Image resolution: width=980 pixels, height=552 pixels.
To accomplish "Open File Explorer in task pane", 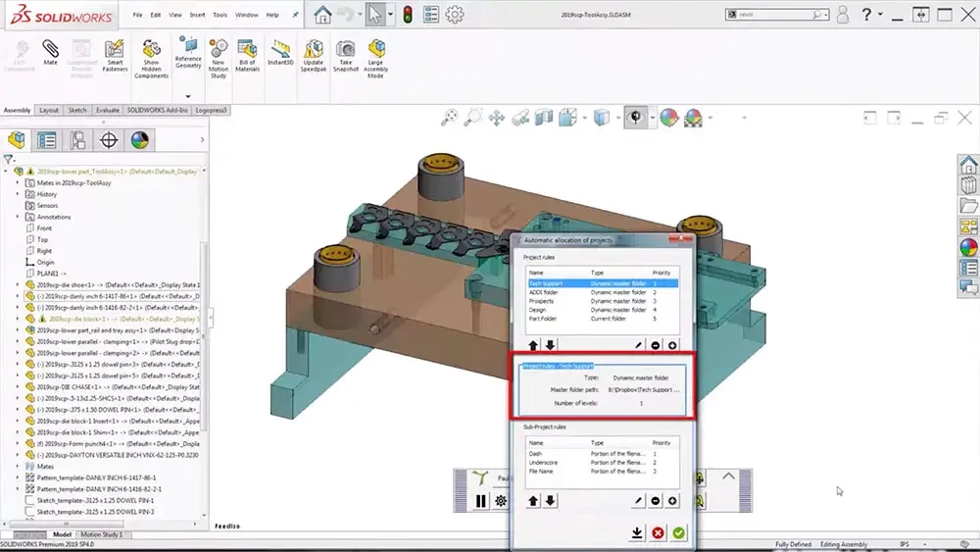I will coord(969,206).
